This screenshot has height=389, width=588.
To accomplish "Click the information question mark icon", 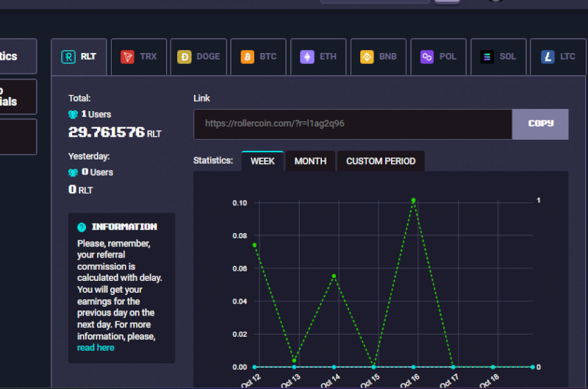I will tap(82, 227).
